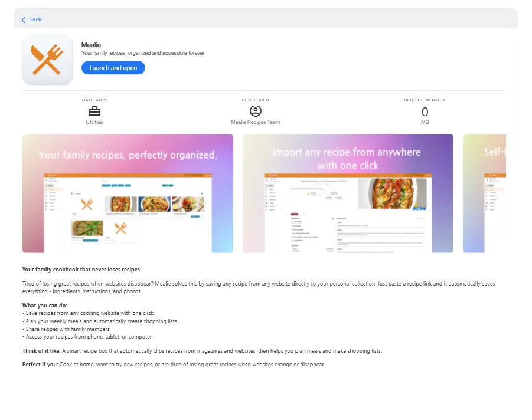This screenshot has width=532, height=420.
Task: View the partially visible third screenshot
Action: [x=485, y=193]
